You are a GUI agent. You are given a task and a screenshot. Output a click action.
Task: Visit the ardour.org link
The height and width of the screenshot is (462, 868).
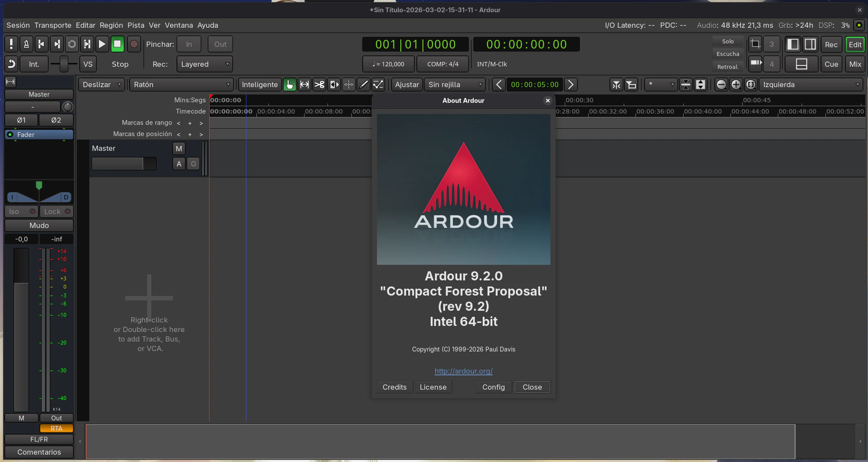[463, 371]
